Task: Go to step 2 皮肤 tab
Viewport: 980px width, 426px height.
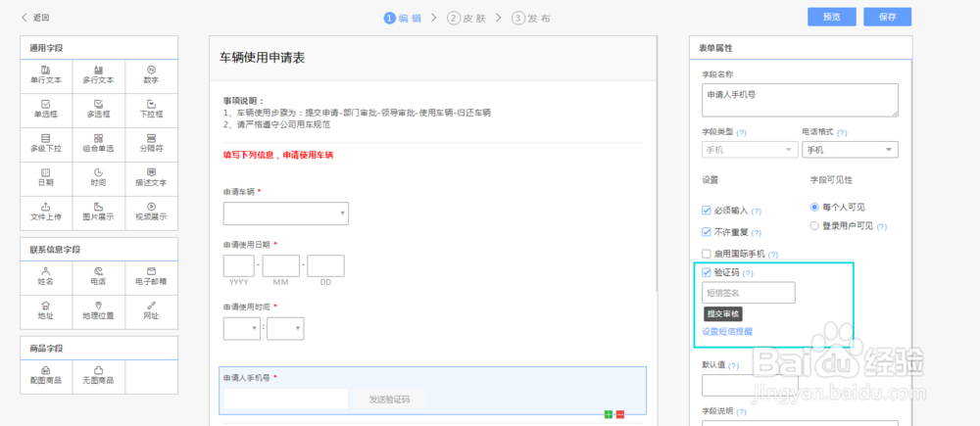Action: [x=466, y=18]
